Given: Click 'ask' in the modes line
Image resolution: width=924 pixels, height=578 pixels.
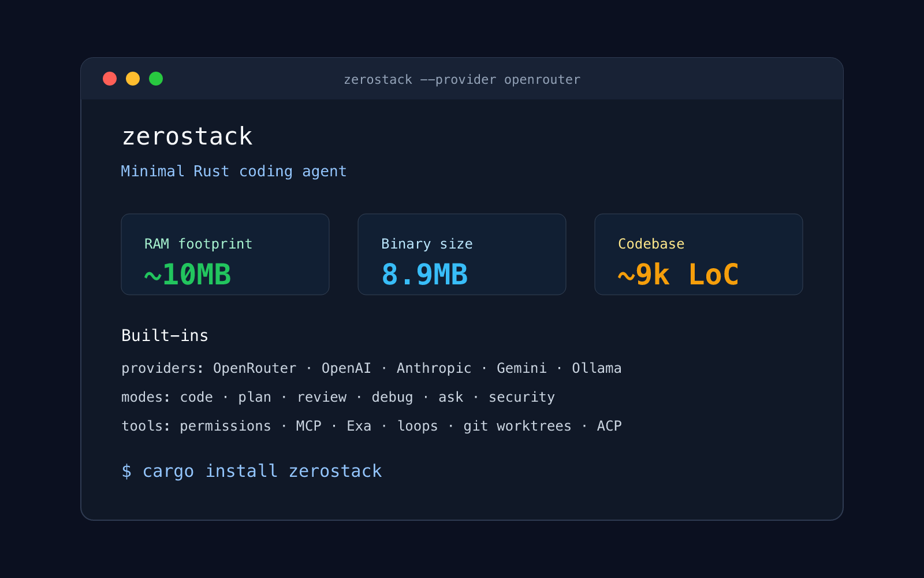Looking at the screenshot, I should (x=451, y=398).
